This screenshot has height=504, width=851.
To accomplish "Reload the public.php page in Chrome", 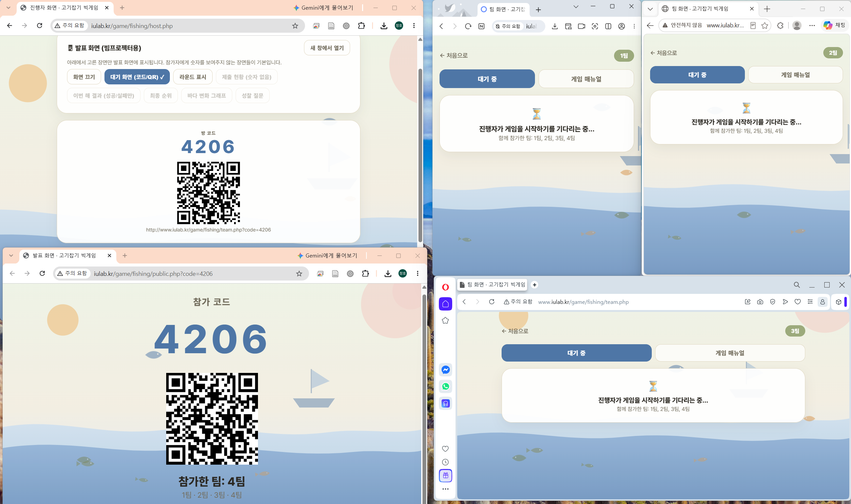I will tap(42, 274).
